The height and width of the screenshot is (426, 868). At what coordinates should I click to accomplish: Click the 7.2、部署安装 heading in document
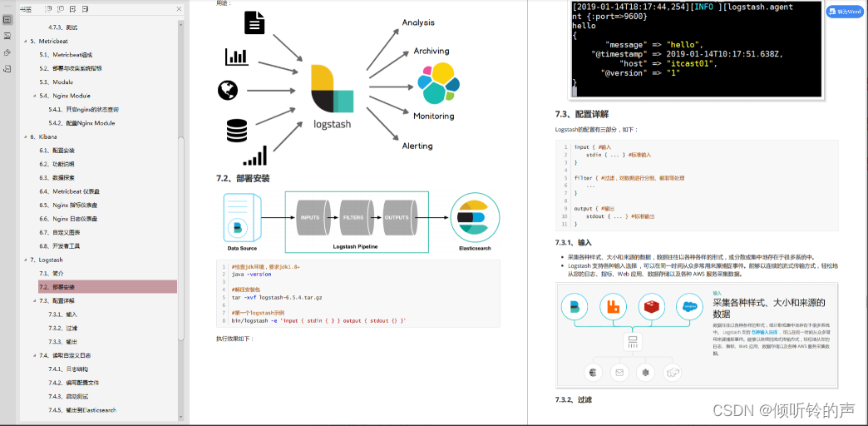pos(243,178)
